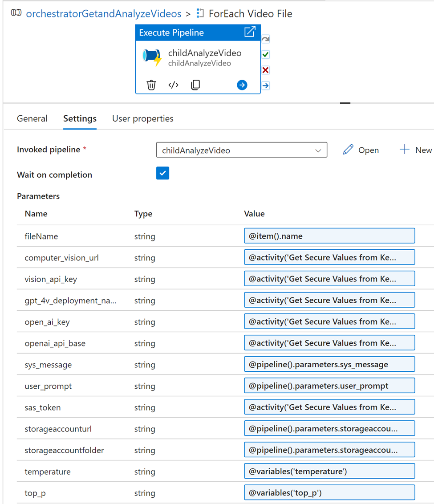The height and width of the screenshot is (504, 434).
Task: Delete the childAnalyzeVideo activity with trash icon
Action: pyautogui.click(x=151, y=85)
